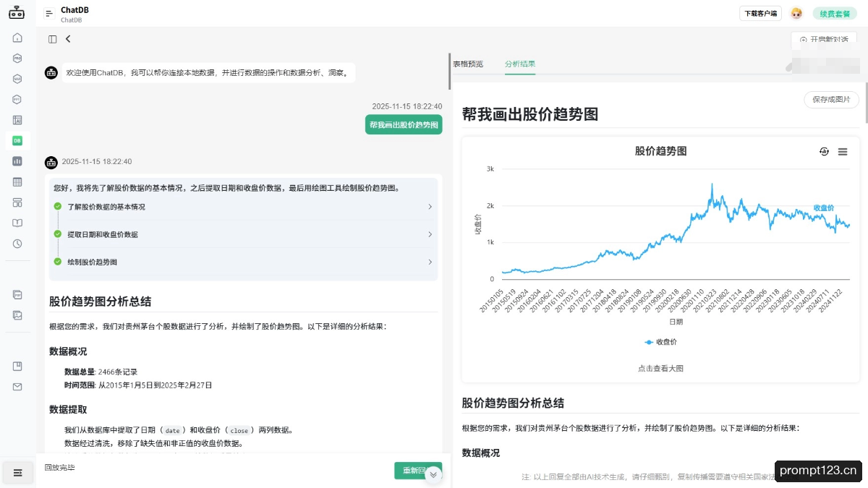This screenshot has height=488, width=868.
Task: Open the green DB sidebar icon
Action: (17, 140)
